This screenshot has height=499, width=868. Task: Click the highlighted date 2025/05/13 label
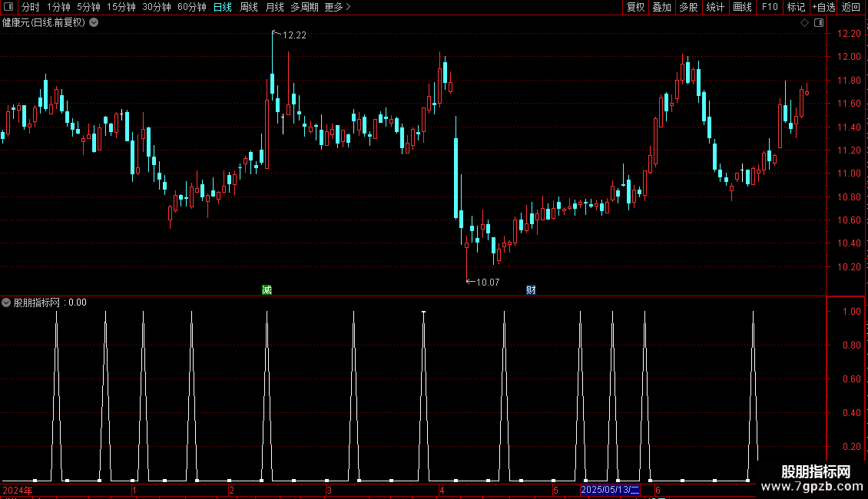pyautogui.click(x=610, y=490)
